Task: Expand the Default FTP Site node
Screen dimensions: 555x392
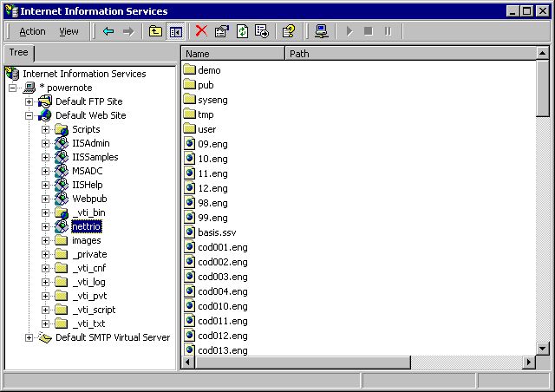Action: point(29,101)
